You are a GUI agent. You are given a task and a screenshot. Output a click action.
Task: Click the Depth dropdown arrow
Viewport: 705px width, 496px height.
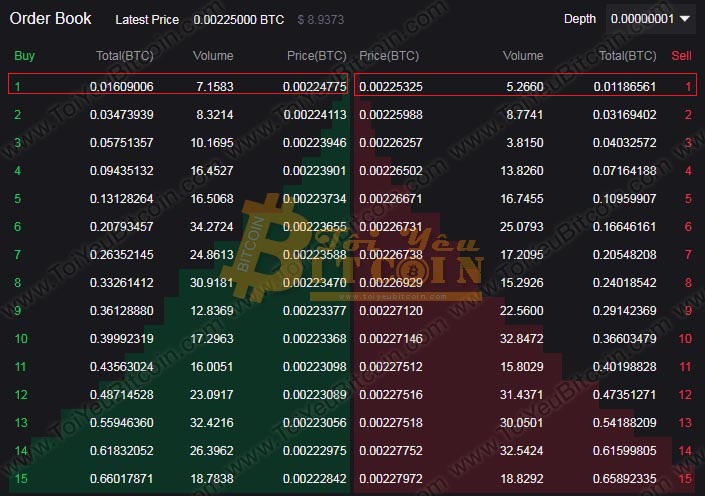[684, 18]
